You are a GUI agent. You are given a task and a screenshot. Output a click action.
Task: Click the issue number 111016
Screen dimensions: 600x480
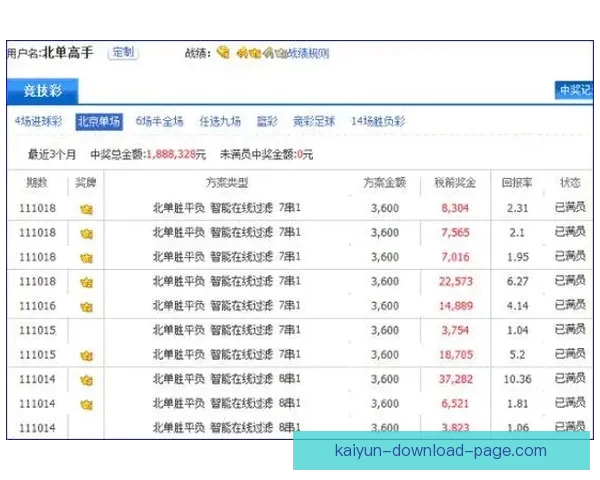tap(38, 306)
